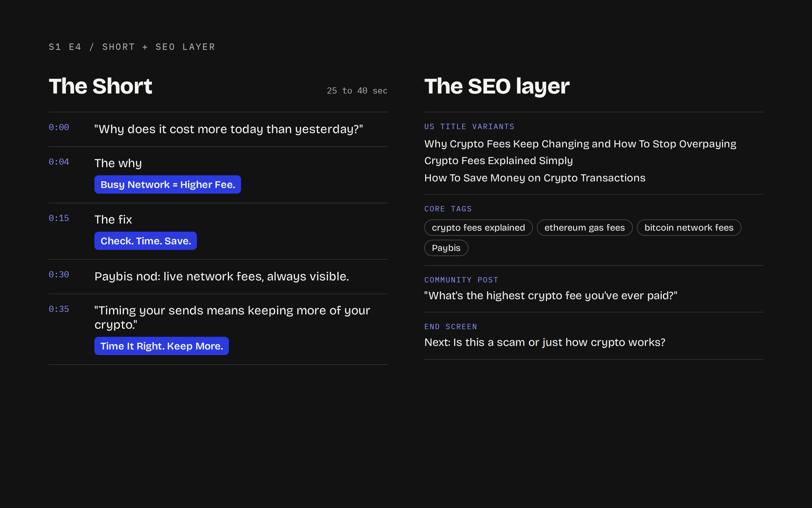Select the 'ethereum gas fees' tag
The width and height of the screenshot is (812, 508).
point(584,228)
